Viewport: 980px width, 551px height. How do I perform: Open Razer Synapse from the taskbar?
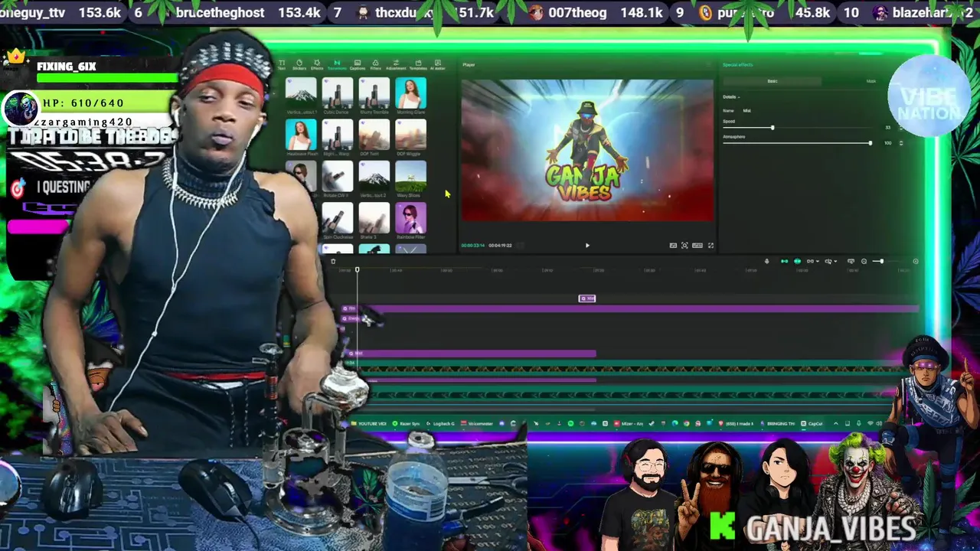pyautogui.click(x=405, y=423)
